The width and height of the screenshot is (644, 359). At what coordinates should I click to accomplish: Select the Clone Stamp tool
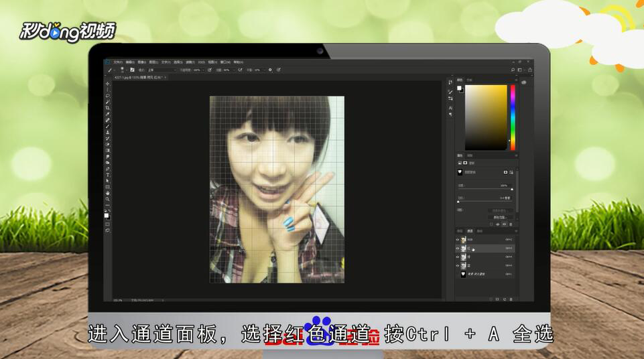pos(108,132)
